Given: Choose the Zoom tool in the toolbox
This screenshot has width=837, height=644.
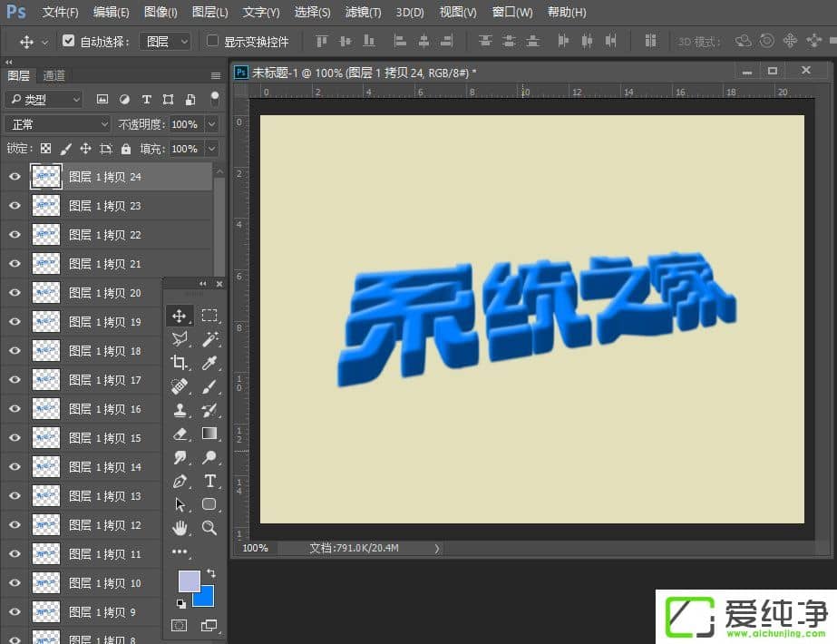Looking at the screenshot, I should pos(209,528).
